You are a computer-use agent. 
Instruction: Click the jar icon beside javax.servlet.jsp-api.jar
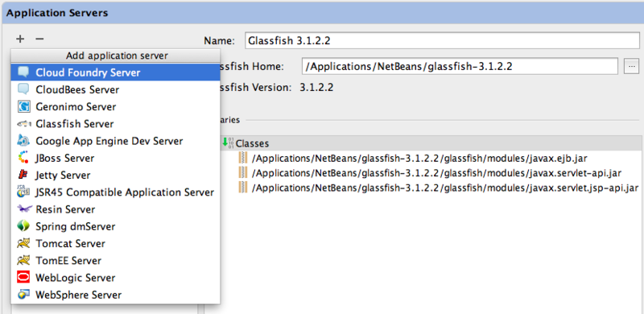[x=244, y=188]
